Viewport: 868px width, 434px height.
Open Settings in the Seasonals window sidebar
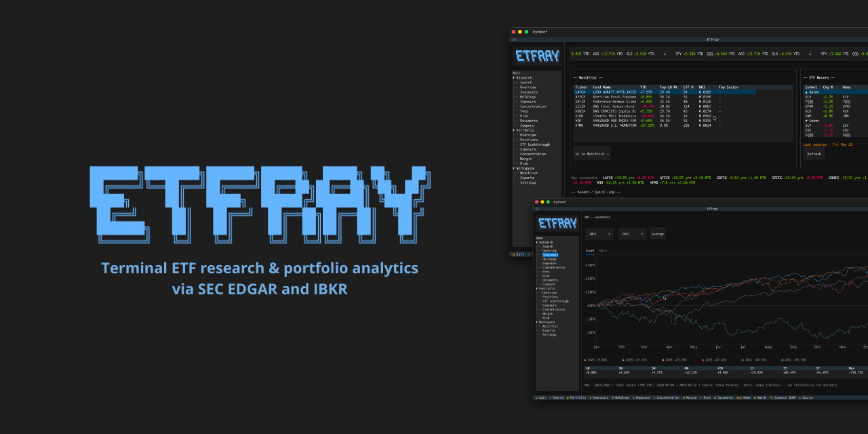(x=549, y=334)
